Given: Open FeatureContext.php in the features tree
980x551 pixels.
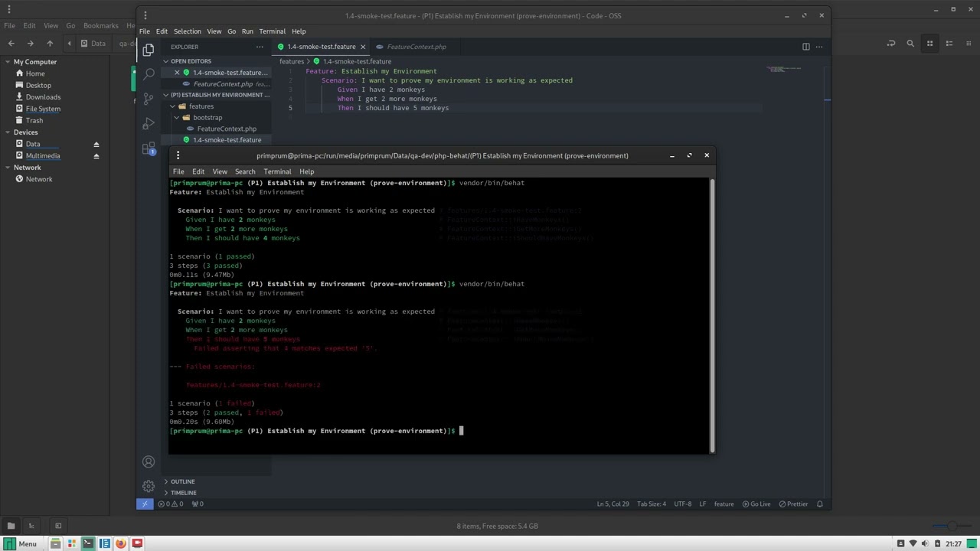Looking at the screenshot, I should [227, 129].
